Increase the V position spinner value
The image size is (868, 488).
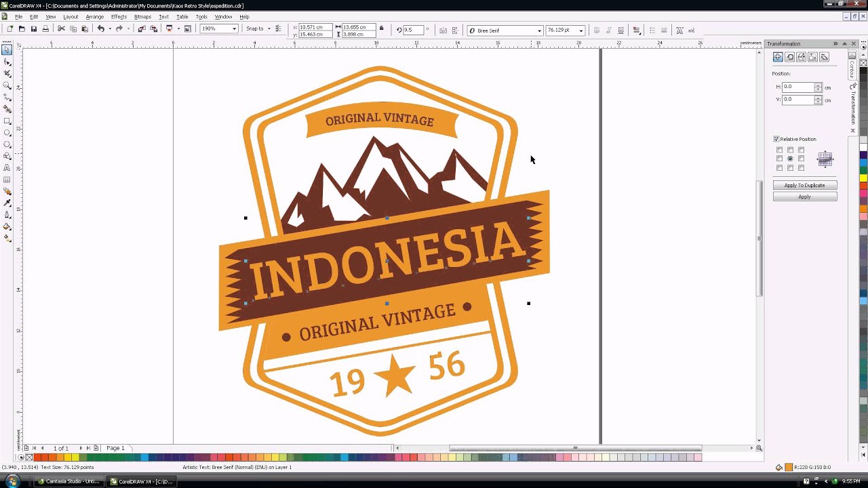coord(818,98)
